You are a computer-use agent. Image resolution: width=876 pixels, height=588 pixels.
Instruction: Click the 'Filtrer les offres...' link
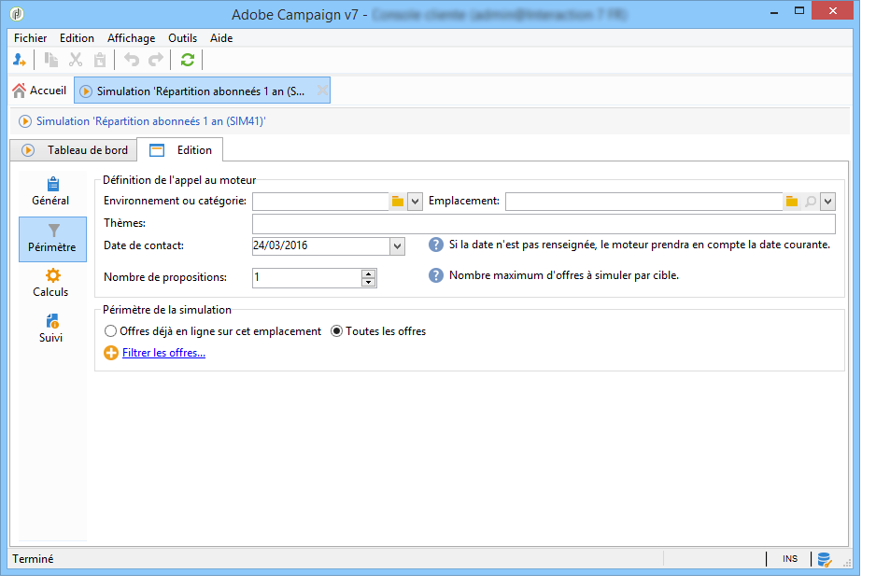[163, 353]
